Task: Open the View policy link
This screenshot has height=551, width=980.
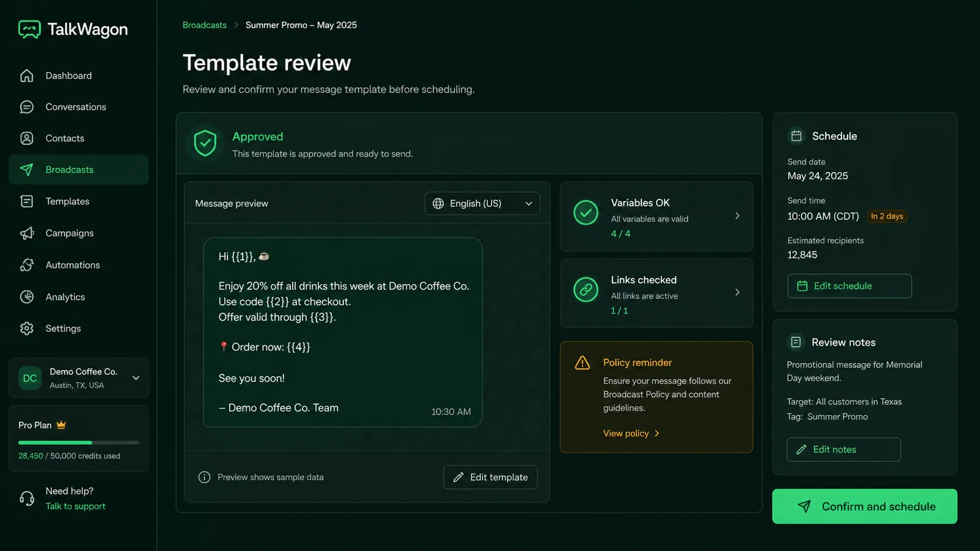Action: [x=631, y=433]
